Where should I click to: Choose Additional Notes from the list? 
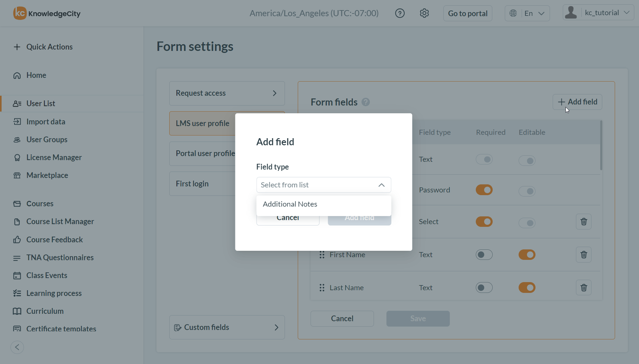(x=290, y=204)
